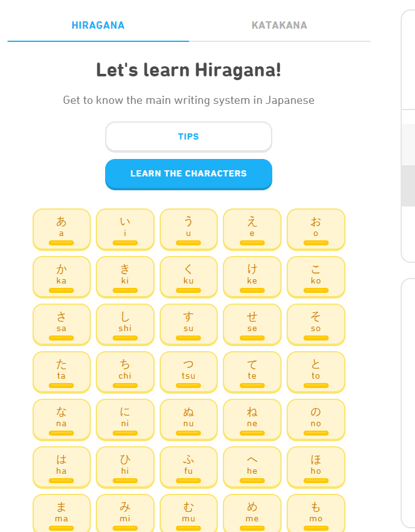This screenshot has height=532, width=415.
Task: Tap the て 'te' character card
Action: point(252,372)
